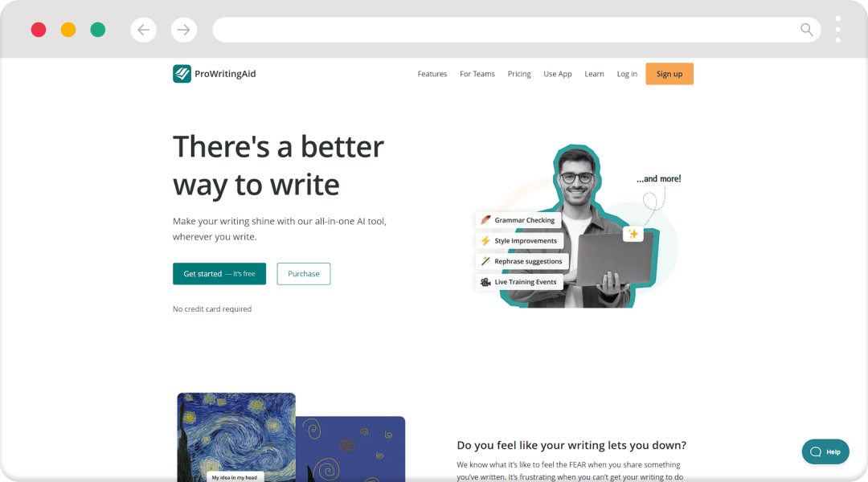Click the Grammar Checking quill icon
868x482 pixels.
[x=485, y=219]
